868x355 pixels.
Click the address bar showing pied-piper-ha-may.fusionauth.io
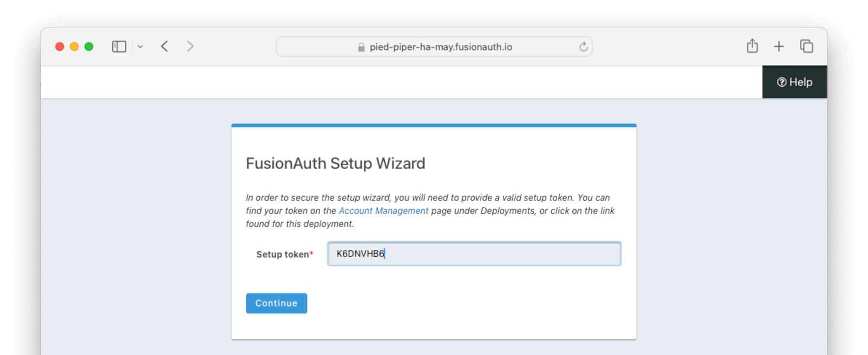click(x=434, y=47)
